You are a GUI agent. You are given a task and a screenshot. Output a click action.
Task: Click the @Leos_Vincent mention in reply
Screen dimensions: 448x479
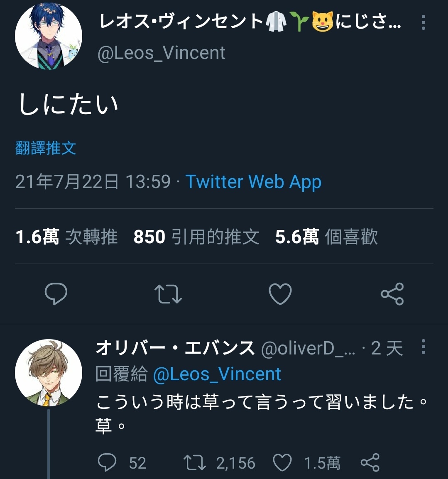coord(217,374)
